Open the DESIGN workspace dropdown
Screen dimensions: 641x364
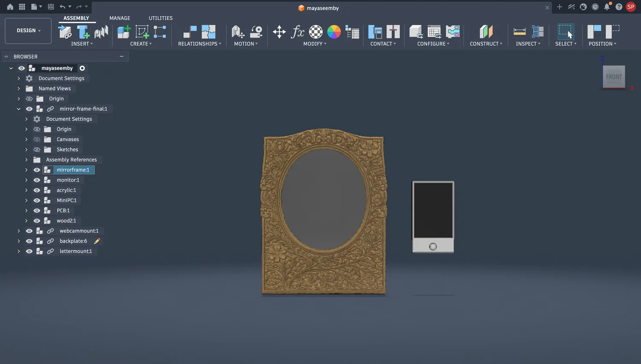(28, 31)
